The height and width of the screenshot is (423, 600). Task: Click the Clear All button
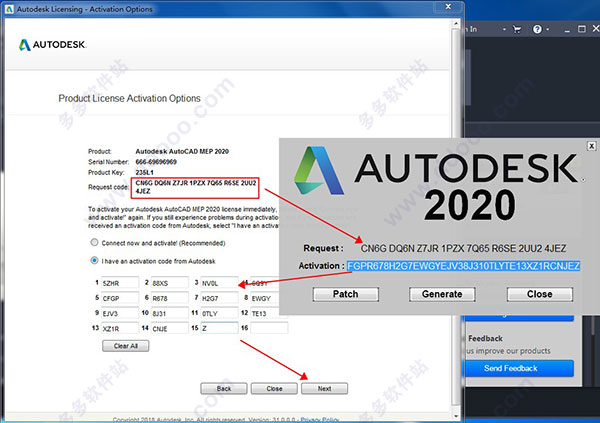(x=126, y=346)
